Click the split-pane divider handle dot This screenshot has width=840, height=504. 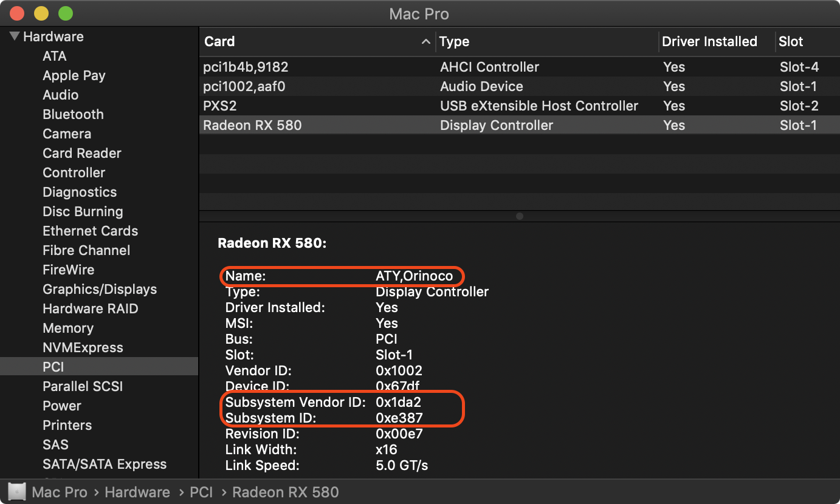click(x=519, y=216)
